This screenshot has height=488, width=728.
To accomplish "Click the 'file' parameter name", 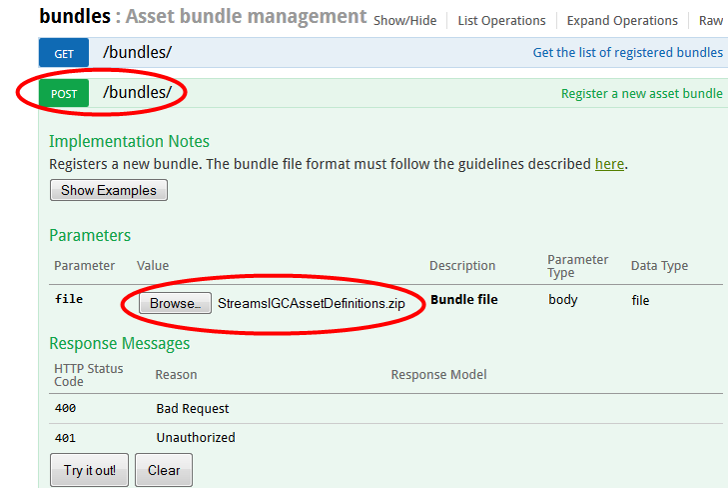I will 68,299.
